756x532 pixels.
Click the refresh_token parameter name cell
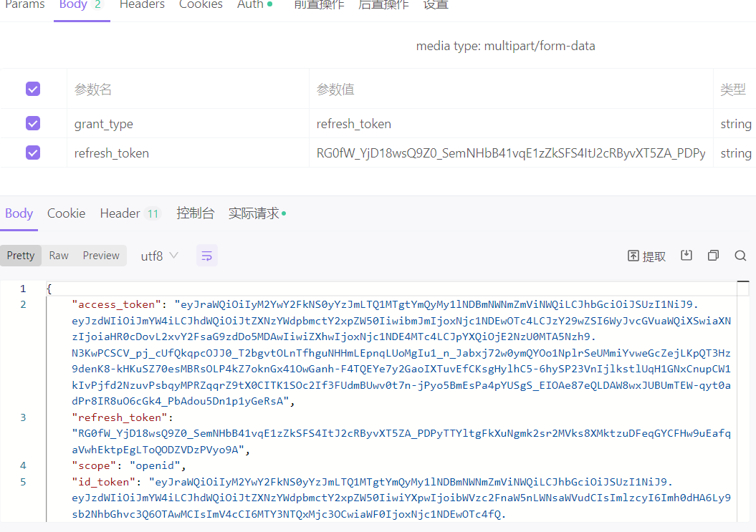pos(188,153)
